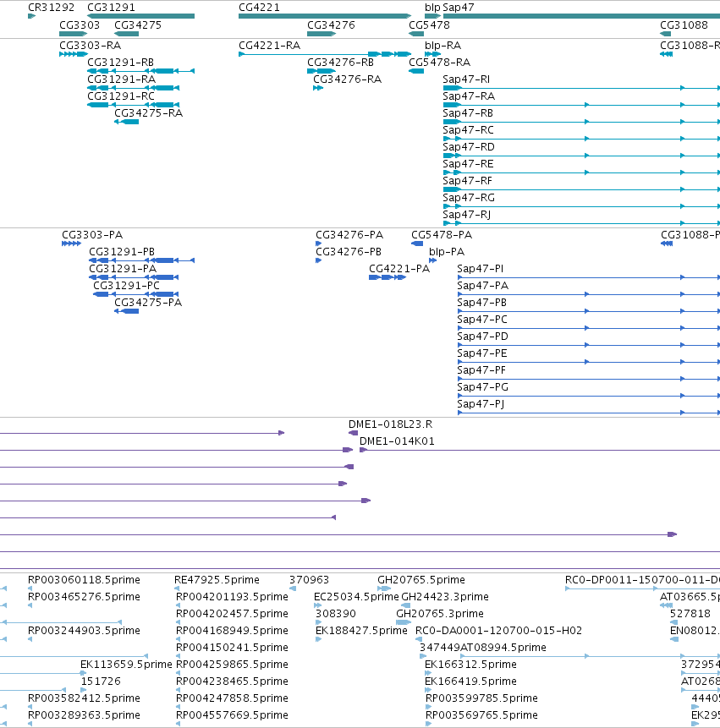
Task: Click the "308390" EST label
Action: coord(335,614)
